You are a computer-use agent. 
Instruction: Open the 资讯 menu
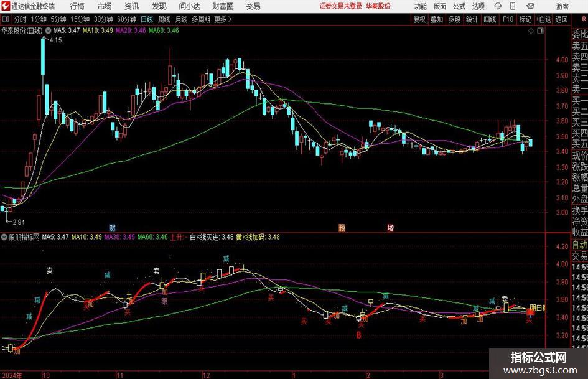click(132, 6)
